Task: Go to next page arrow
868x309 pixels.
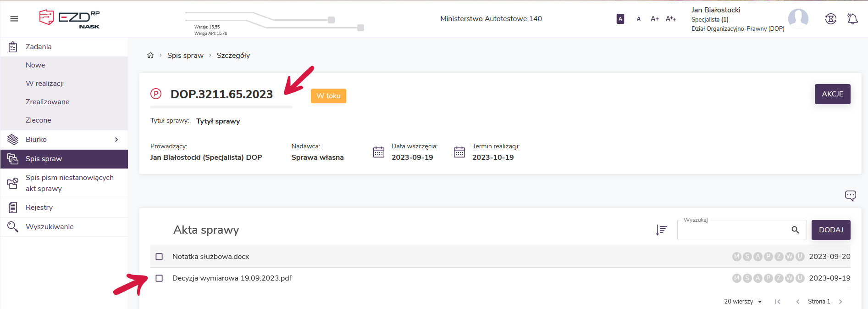Action: tap(840, 302)
